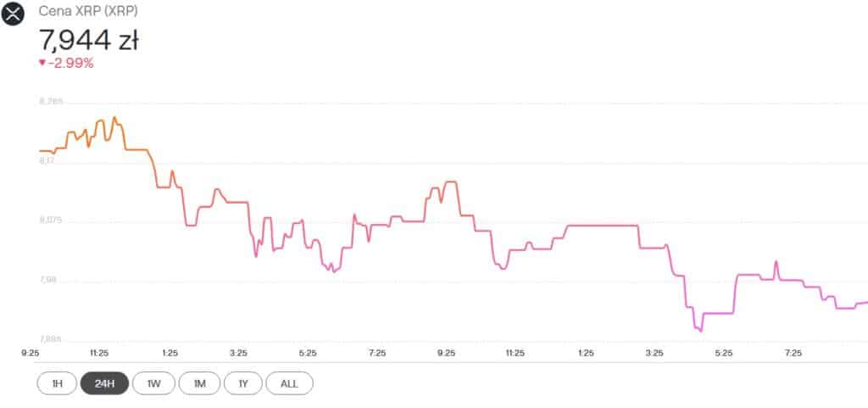Switch chart to 1Y range
Screen dimensions: 868x408
point(243,383)
